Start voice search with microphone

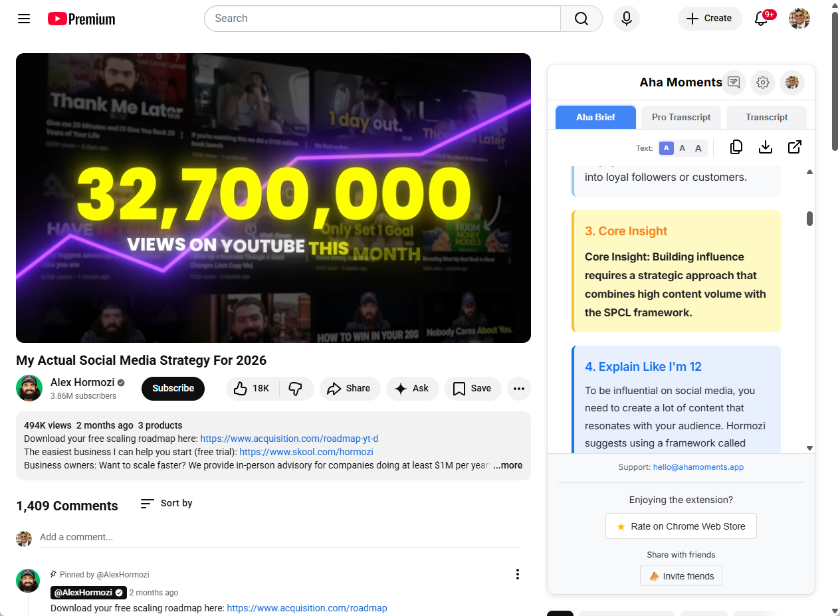click(x=627, y=19)
